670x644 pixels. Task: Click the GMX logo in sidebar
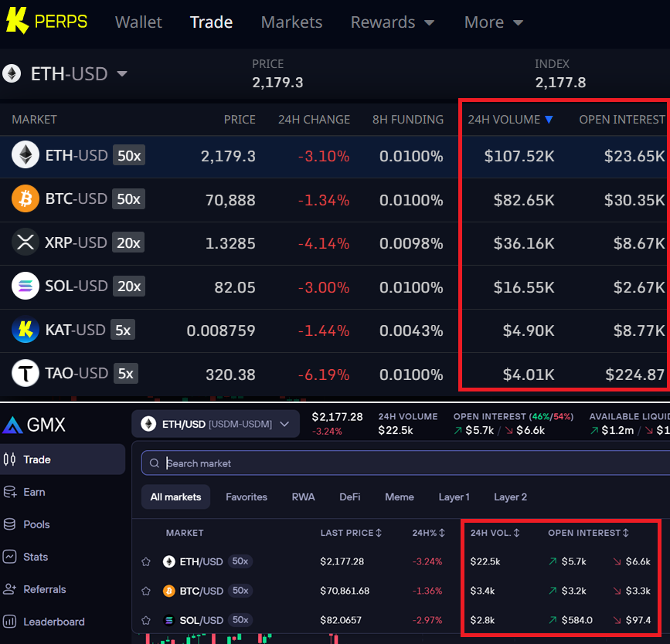click(35, 425)
